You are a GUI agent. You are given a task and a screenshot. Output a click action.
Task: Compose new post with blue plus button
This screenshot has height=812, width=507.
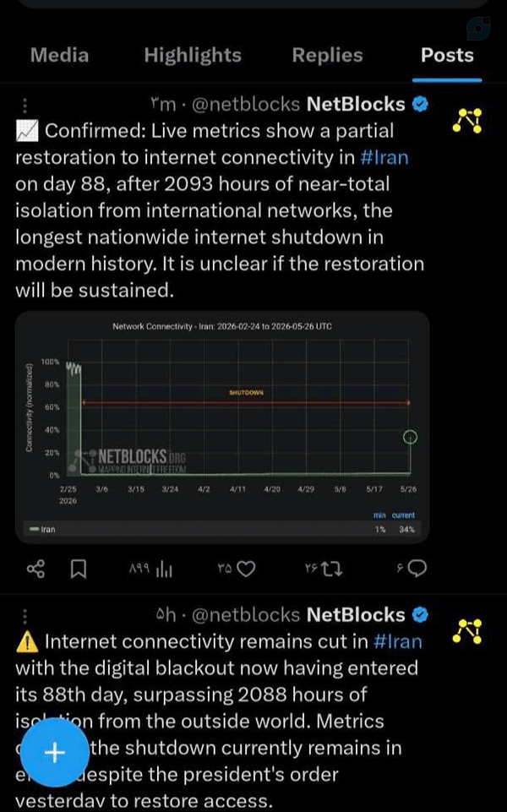(54, 752)
